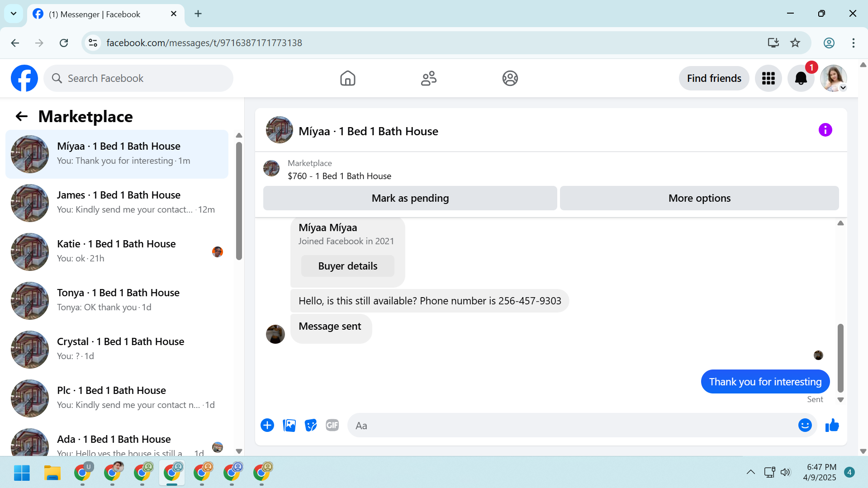Click the Find friends button
868x488 pixels.
714,78
